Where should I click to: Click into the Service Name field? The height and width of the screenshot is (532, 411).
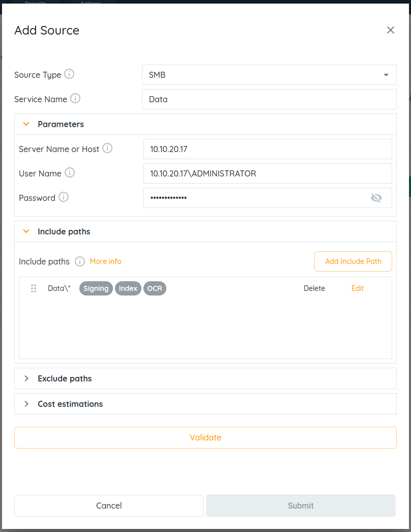[x=269, y=99]
